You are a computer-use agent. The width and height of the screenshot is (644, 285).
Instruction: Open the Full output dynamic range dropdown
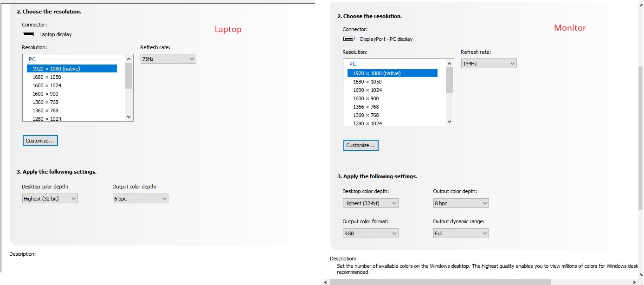pos(461,233)
